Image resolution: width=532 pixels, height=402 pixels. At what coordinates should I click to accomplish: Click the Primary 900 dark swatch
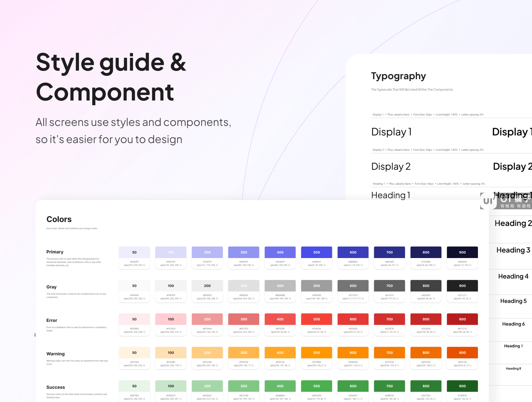pyautogui.click(x=463, y=257)
